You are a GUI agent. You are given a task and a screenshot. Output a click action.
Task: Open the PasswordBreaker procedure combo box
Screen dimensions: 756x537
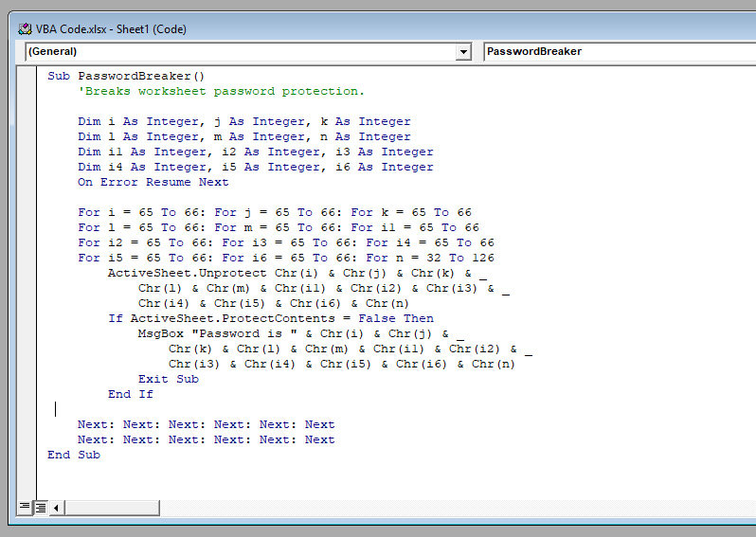620,51
